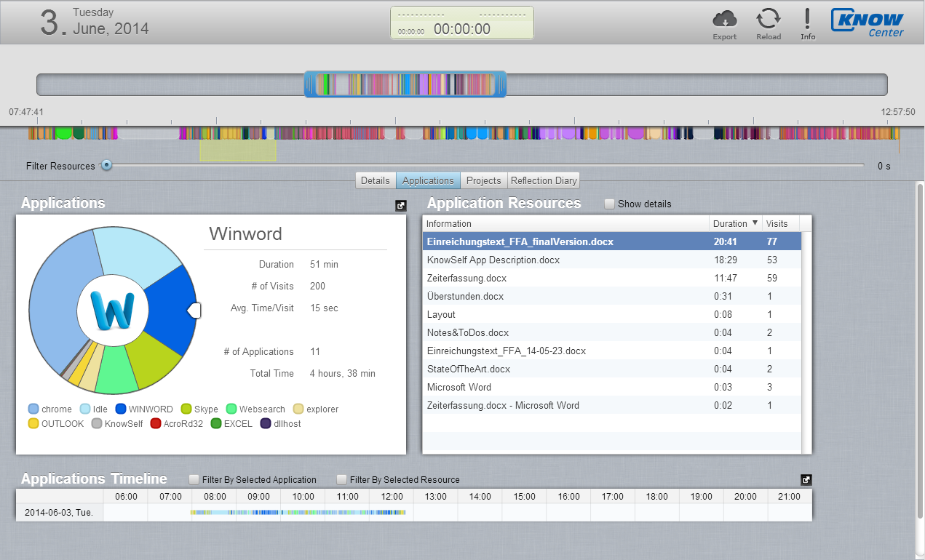
Task: Select the Notes&ToDos.docx row
Action: coord(612,332)
